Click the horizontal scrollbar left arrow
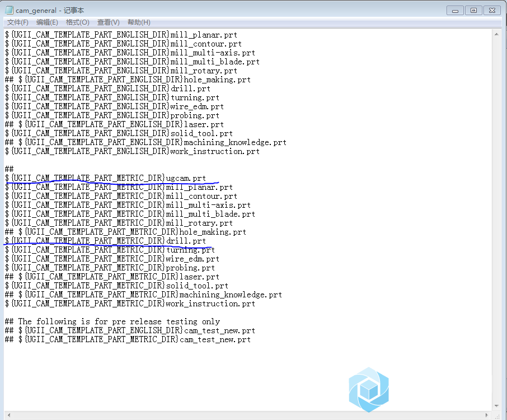Screen dimensions: 507x420 [x=9, y=415]
